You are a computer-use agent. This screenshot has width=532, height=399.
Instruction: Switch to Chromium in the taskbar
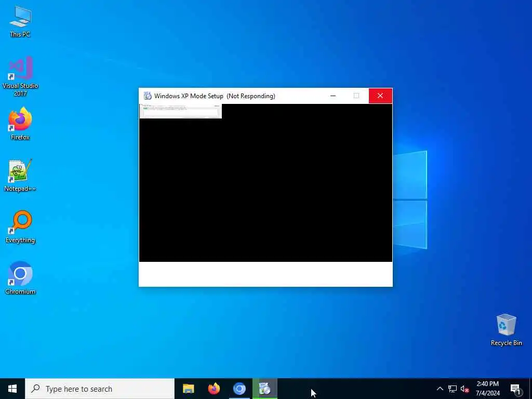239,389
